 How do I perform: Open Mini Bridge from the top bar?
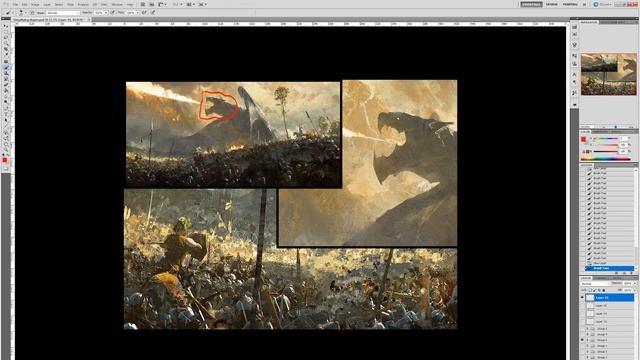[x=151, y=4]
